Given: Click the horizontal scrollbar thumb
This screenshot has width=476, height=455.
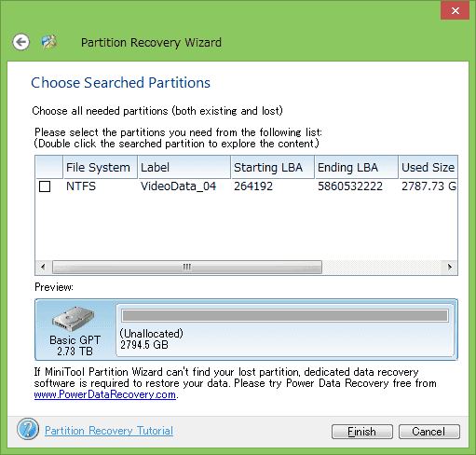Looking at the screenshot, I should coord(187,267).
